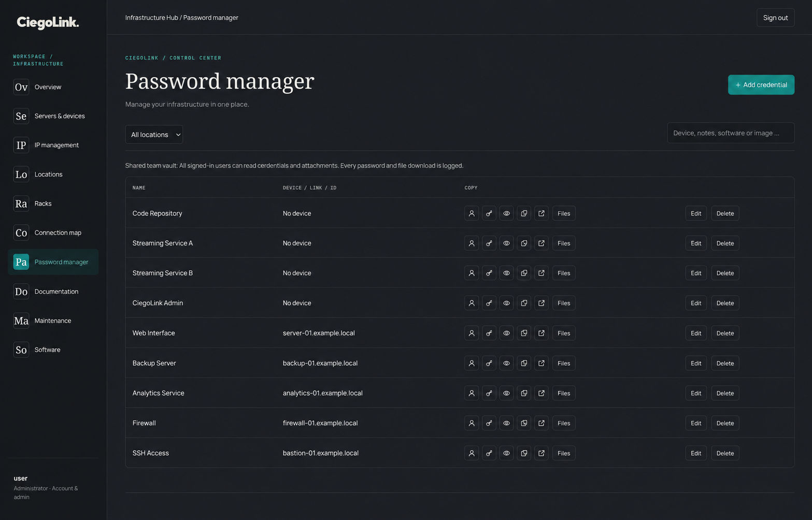Image resolution: width=812 pixels, height=520 pixels.
Task: Copy password key for Web Interface
Action: point(489,333)
